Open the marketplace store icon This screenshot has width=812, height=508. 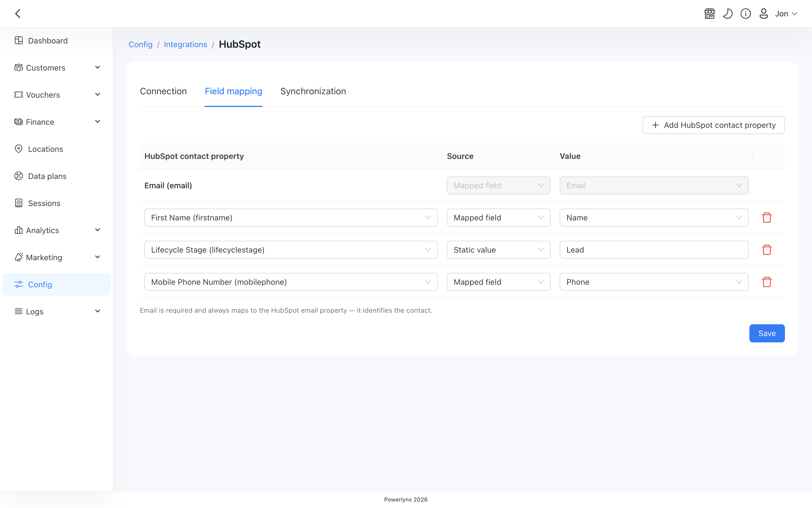pyautogui.click(x=709, y=14)
